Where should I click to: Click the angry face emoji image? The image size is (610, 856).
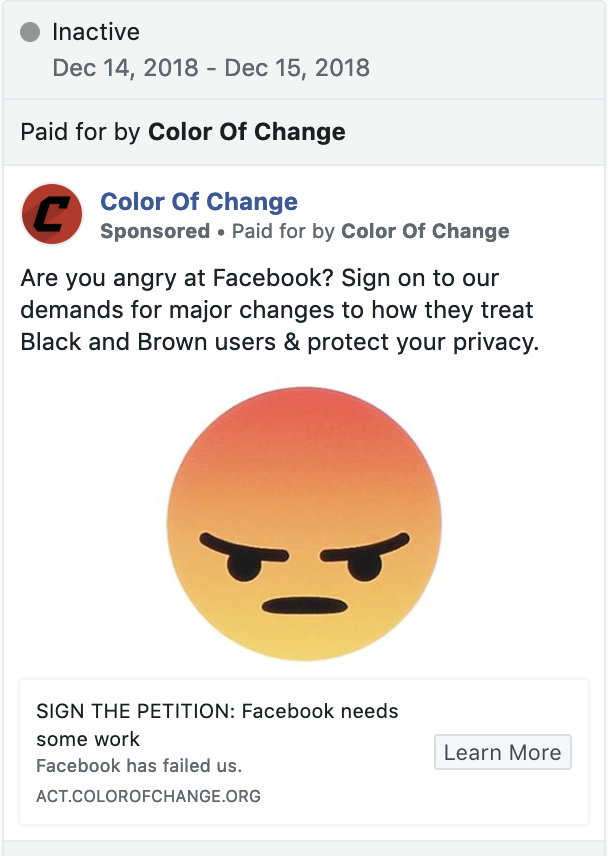pyautogui.click(x=304, y=523)
